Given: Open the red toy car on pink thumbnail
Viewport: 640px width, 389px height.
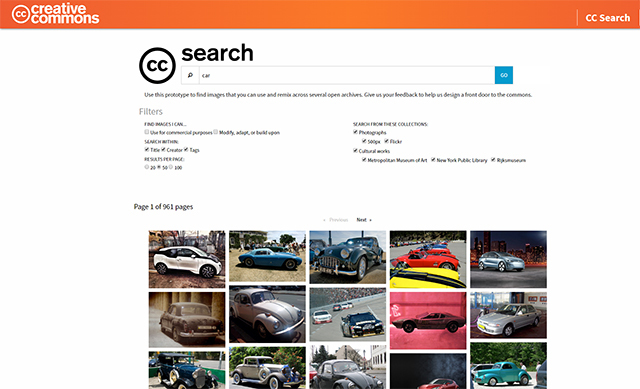Looking at the screenshot, I should pos(428,320).
